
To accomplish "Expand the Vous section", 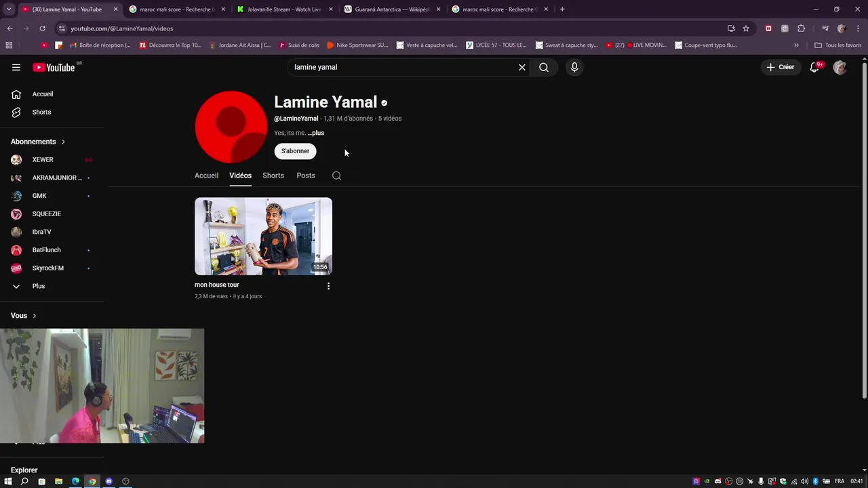I will click(x=24, y=316).
